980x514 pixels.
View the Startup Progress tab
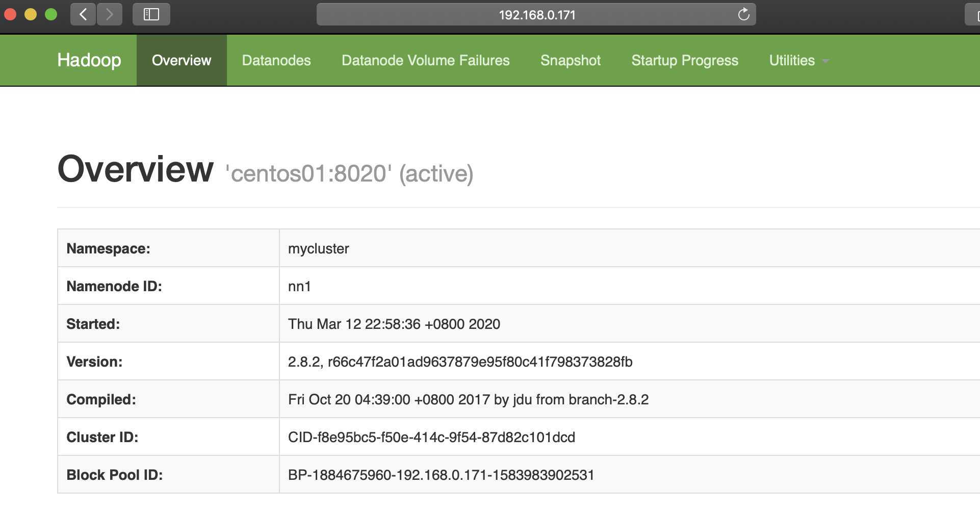coord(684,60)
